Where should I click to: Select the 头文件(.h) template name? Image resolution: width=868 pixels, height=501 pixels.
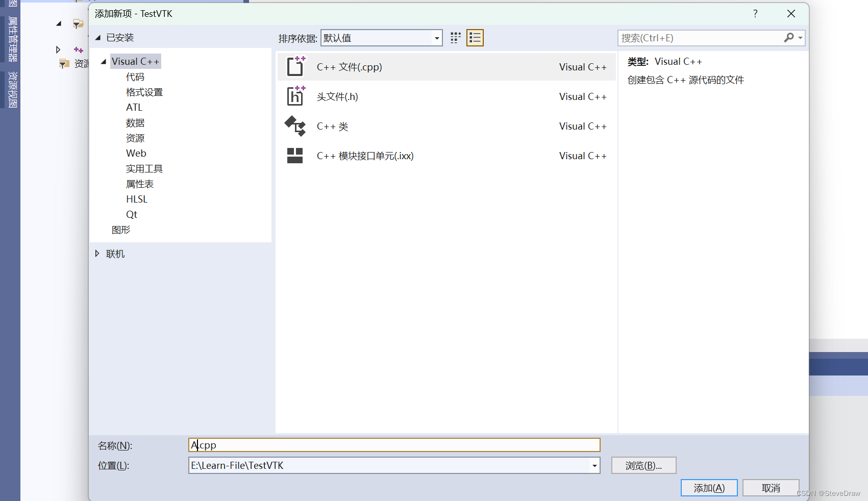[x=337, y=96]
